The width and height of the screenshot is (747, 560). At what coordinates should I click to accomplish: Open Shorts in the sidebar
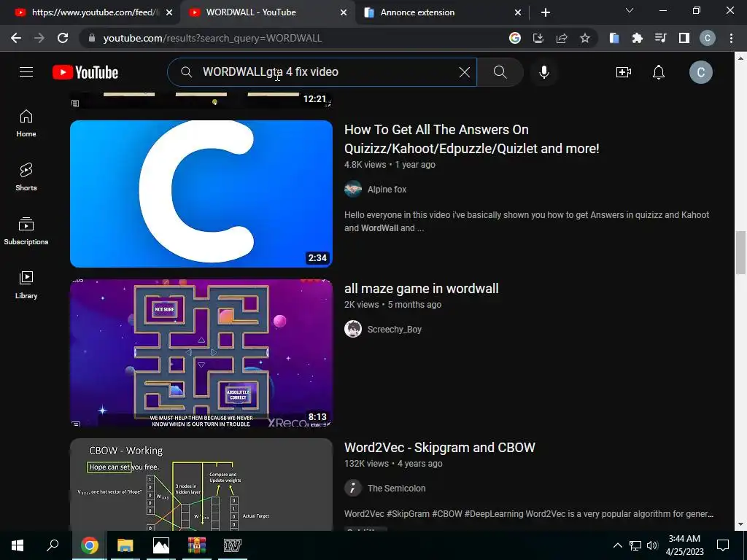[x=26, y=177]
